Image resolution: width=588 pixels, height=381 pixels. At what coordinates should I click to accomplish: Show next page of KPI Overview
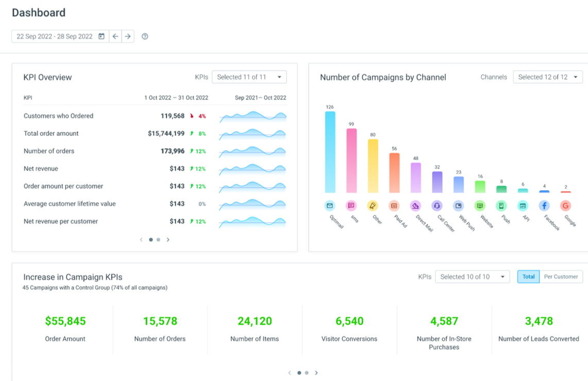(x=168, y=240)
